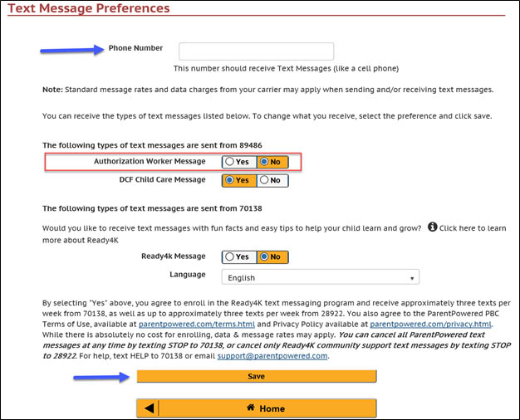Click the Phone Number label
Screen dimensions: 520x420
click(x=135, y=48)
